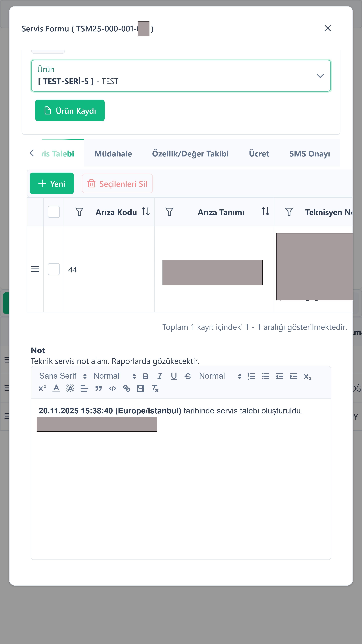Toggle italic formatting

(x=160, y=376)
